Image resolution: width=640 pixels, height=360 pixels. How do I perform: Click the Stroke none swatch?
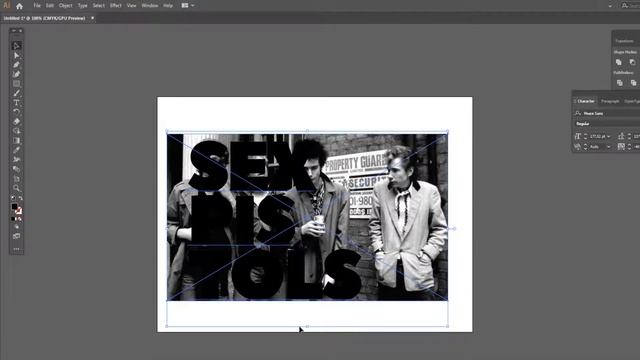(x=19, y=211)
